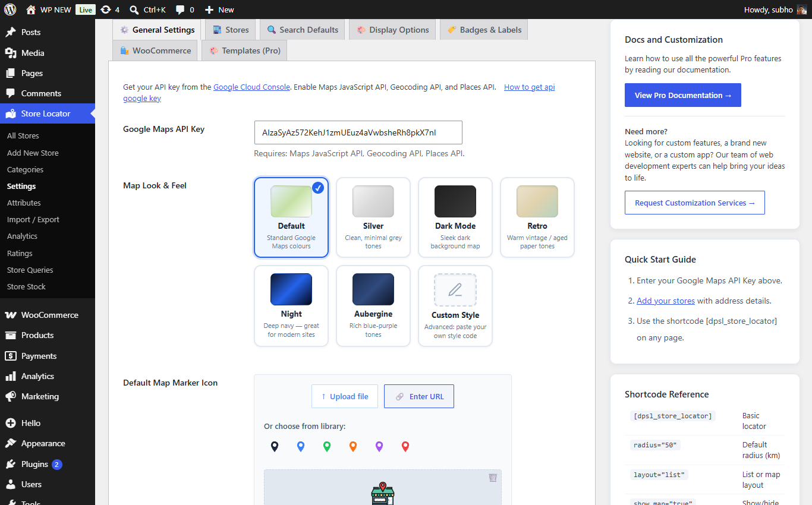This screenshot has height=505, width=812.
Task: Open the Hello menu in sidebar
Action: [48, 423]
